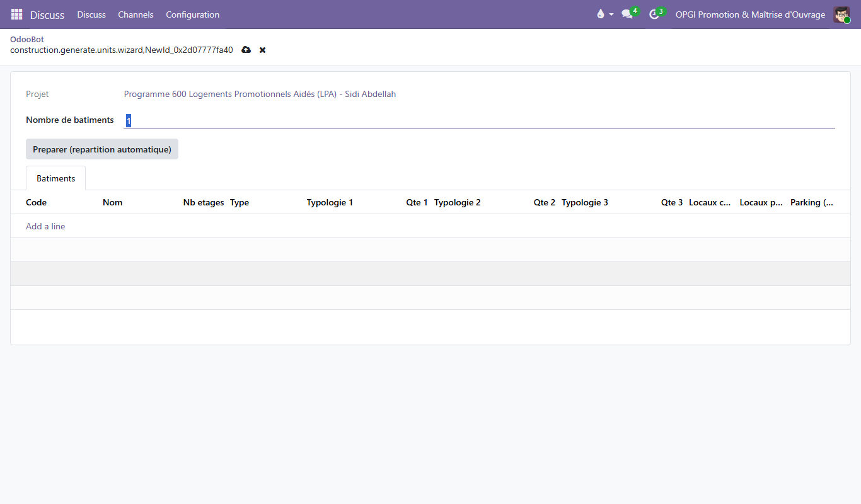Focus the Nombre de batiments input field

(479, 120)
